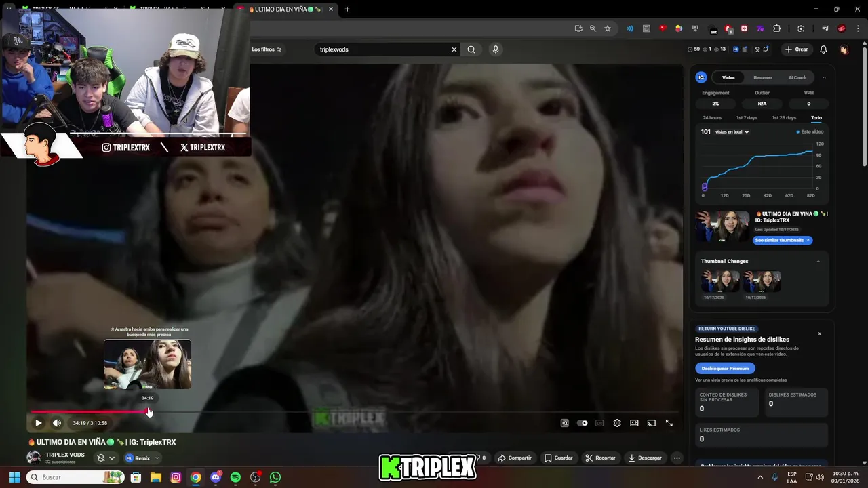This screenshot has width=868, height=488.
Task: Mute the video volume
Action: click(57, 423)
